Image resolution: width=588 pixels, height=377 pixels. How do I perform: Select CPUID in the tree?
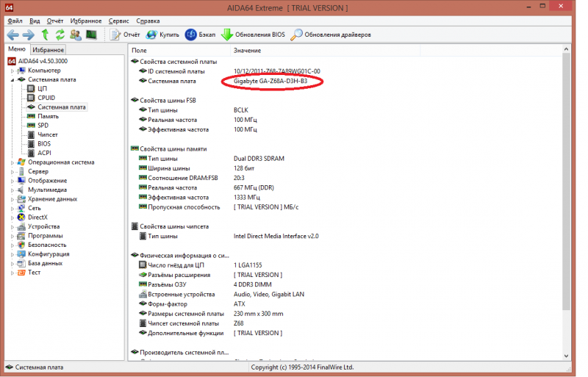[x=46, y=98]
